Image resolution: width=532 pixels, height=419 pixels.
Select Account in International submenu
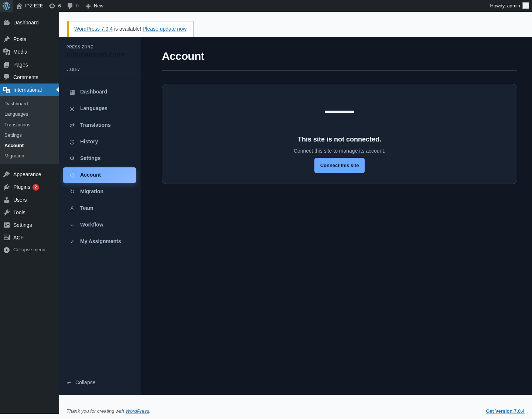(14, 146)
